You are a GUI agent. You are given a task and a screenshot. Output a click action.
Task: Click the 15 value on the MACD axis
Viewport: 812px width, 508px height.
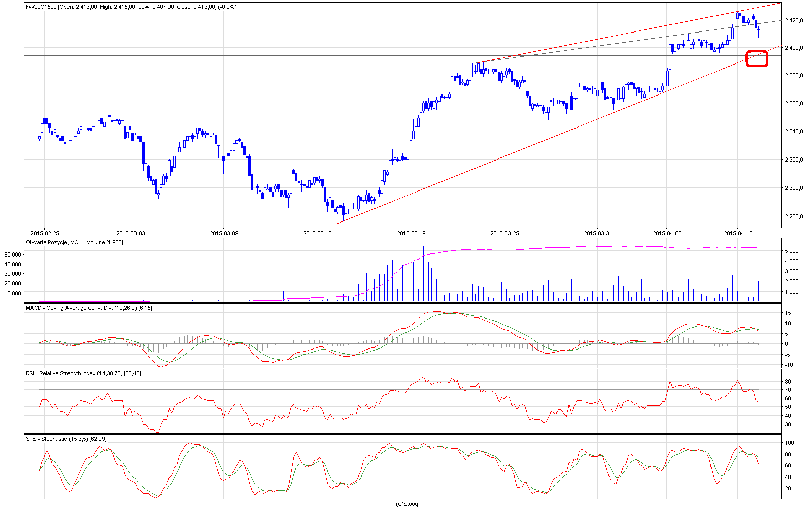[x=788, y=313]
